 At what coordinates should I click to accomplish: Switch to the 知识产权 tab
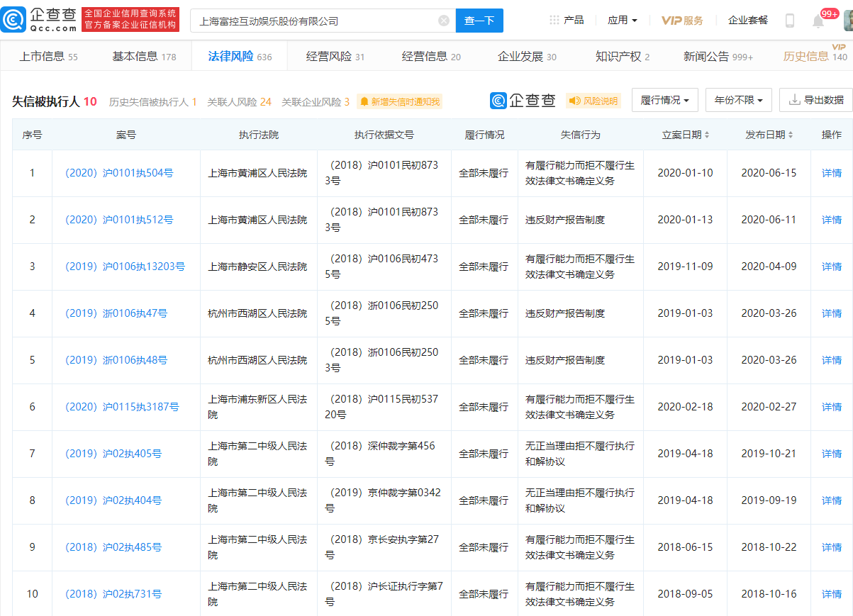tap(622, 57)
